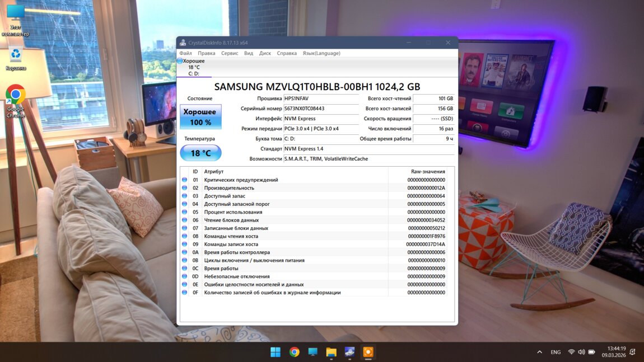Open the Chrome browser from the taskbar
Screen dimensions: 644x362
coord(294,352)
